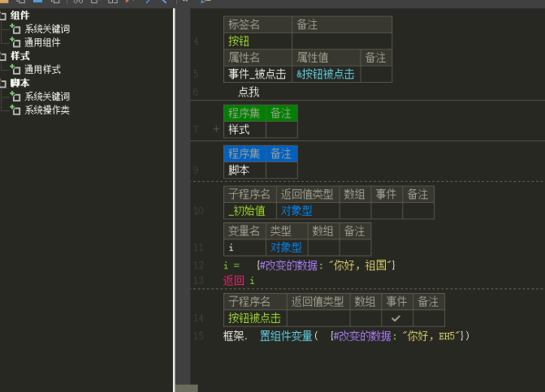The width and height of the screenshot is (545, 392).
Task: Toggle the 事件 checkmark for 按钮被点击
Action: click(x=397, y=318)
